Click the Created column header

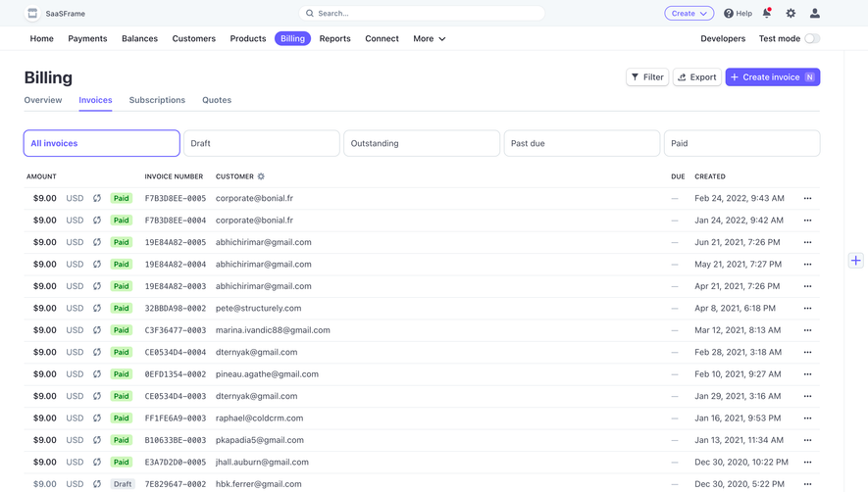(710, 176)
